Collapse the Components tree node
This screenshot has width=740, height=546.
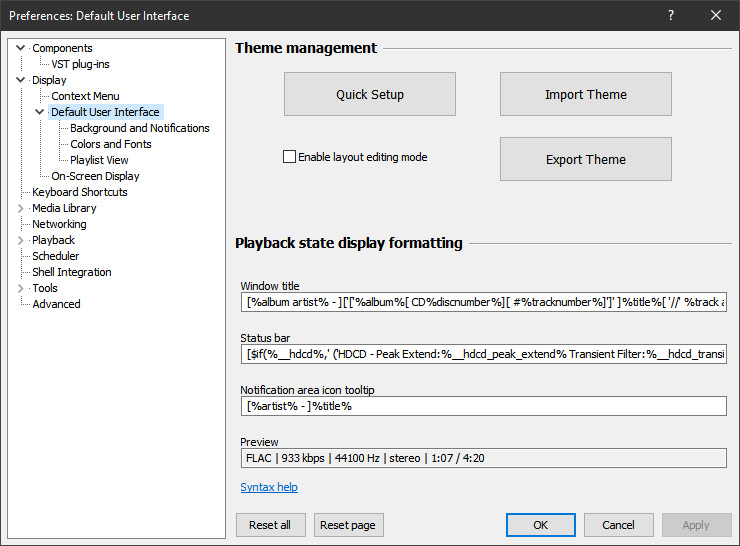coord(21,48)
